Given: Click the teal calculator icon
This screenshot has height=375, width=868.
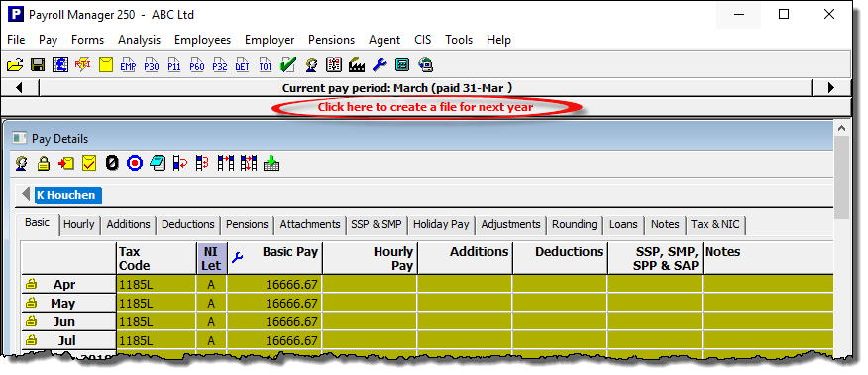Looking at the screenshot, I should [402, 64].
